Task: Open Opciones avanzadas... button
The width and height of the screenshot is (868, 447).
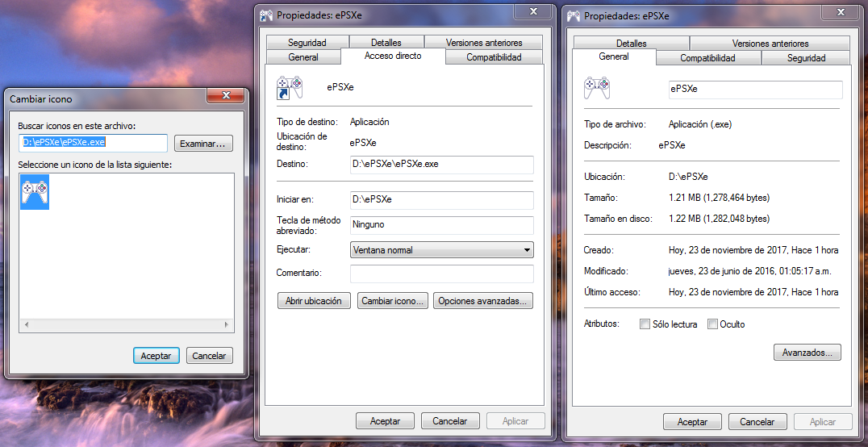Action: [482, 301]
